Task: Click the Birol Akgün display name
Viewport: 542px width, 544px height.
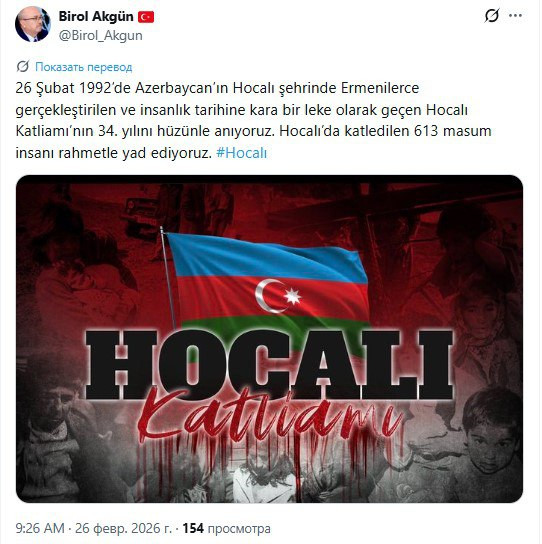Action: (x=96, y=16)
